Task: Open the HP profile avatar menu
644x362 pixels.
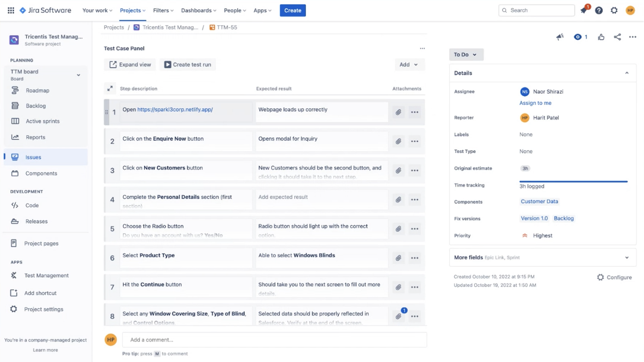Action: [630, 10]
